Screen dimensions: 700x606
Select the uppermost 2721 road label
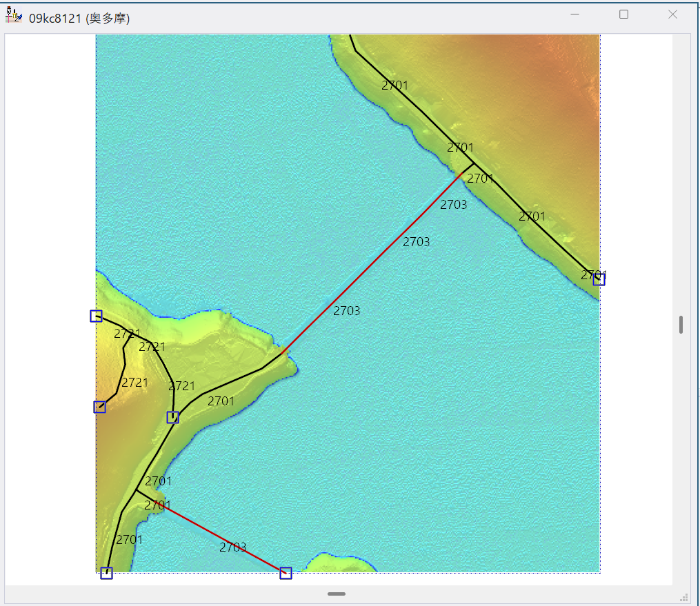pos(128,334)
